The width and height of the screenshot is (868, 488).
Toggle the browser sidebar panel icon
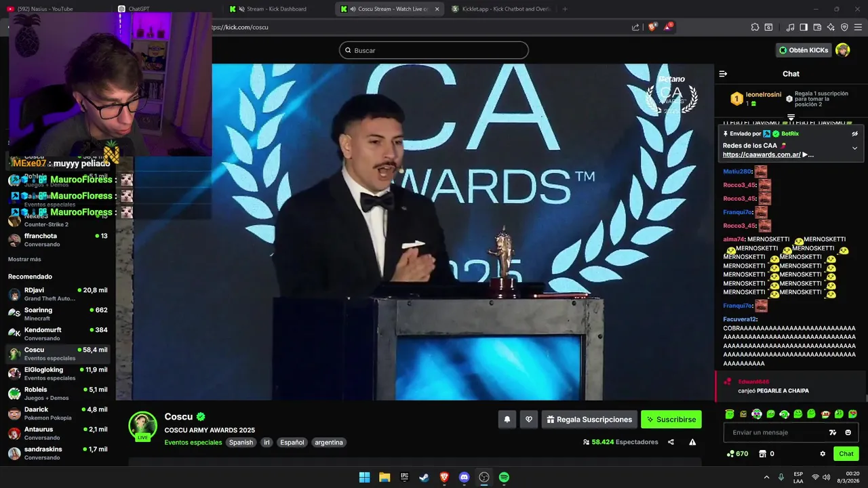pyautogui.click(x=804, y=27)
